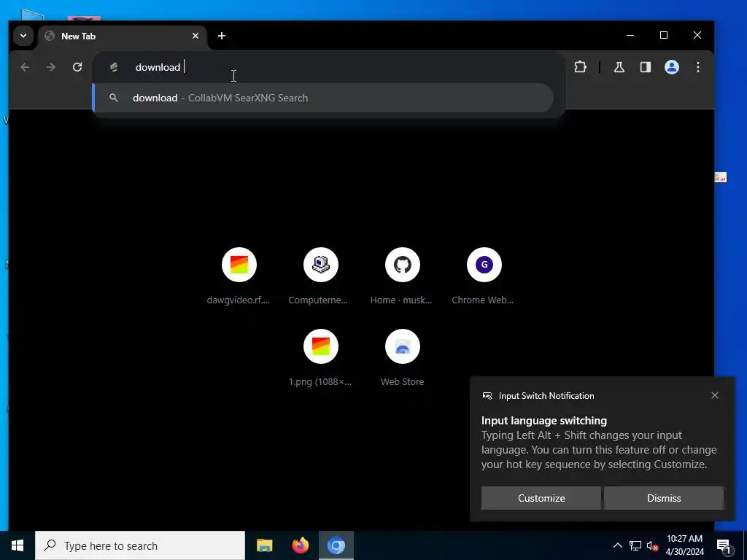Image resolution: width=747 pixels, height=560 pixels.
Task: Launch Firefox from the taskbar
Action: [300, 545]
